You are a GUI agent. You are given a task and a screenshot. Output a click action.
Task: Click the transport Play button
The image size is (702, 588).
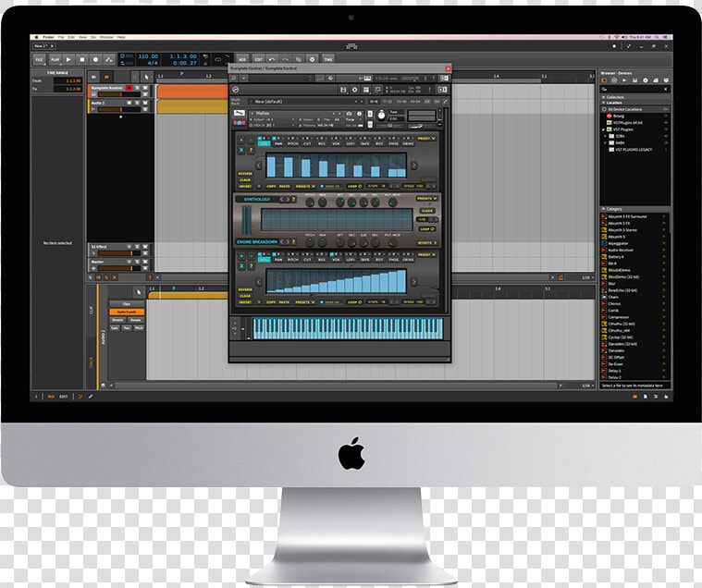[68, 59]
